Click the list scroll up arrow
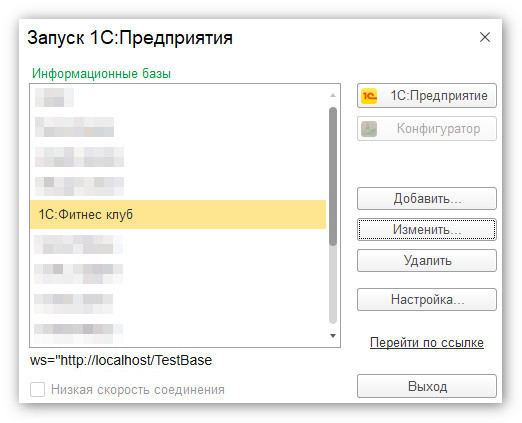 click(x=333, y=95)
